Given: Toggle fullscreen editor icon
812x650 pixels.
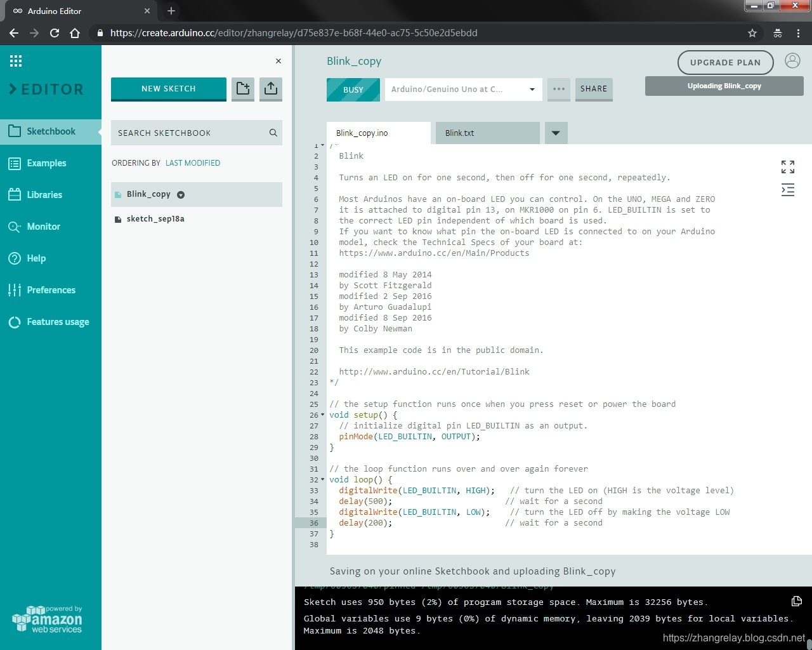Looking at the screenshot, I should (x=788, y=167).
